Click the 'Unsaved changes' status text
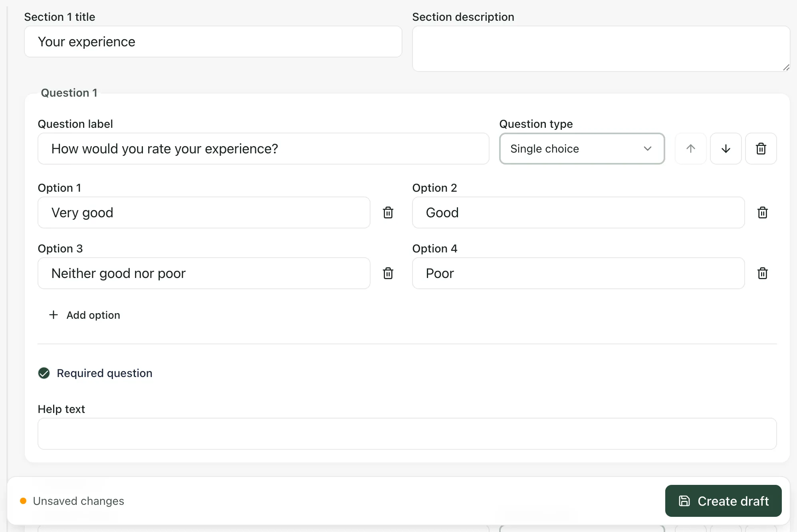797x532 pixels. point(79,501)
